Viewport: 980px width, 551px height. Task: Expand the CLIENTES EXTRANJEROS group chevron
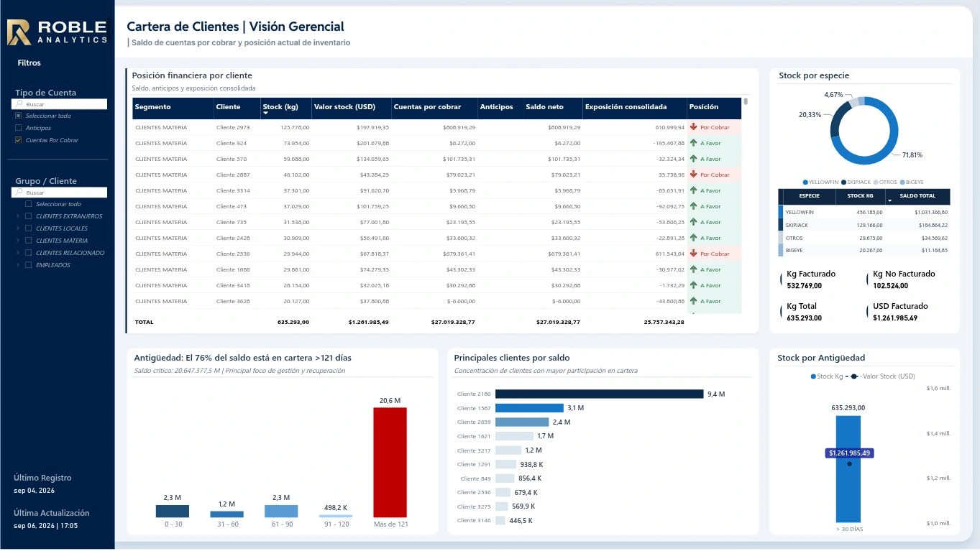(x=17, y=216)
